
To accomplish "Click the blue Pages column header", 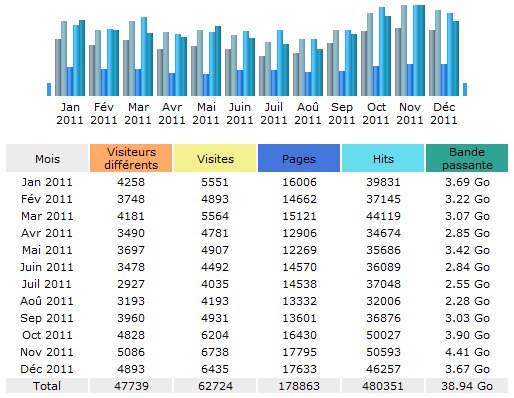I will click(299, 158).
